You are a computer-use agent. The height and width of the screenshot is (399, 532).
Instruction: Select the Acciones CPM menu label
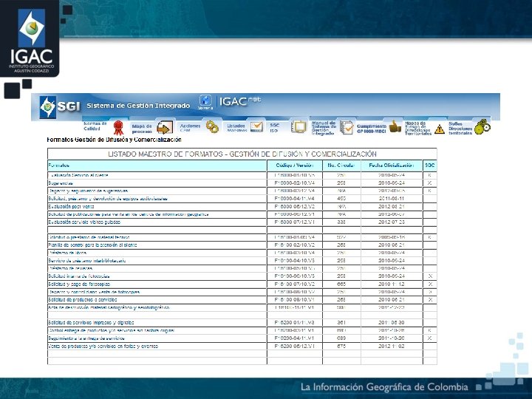(x=190, y=128)
